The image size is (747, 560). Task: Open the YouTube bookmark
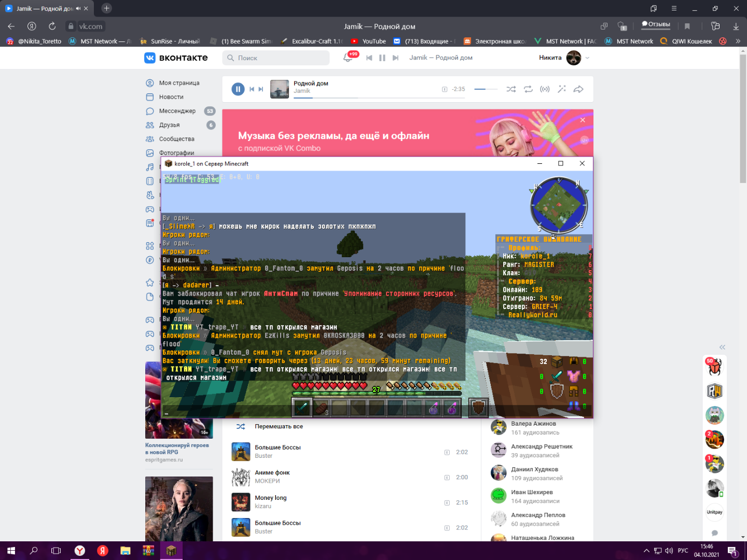click(368, 41)
